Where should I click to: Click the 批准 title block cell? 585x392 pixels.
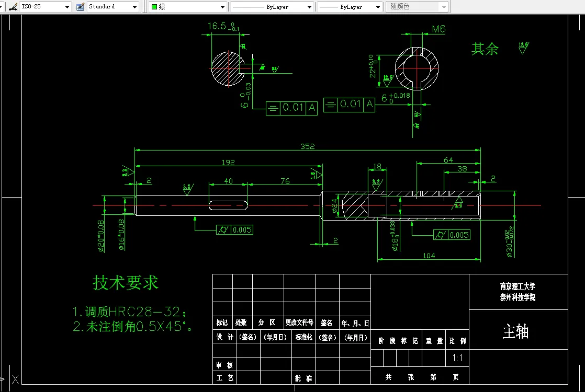pyautogui.click(x=303, y=378)
